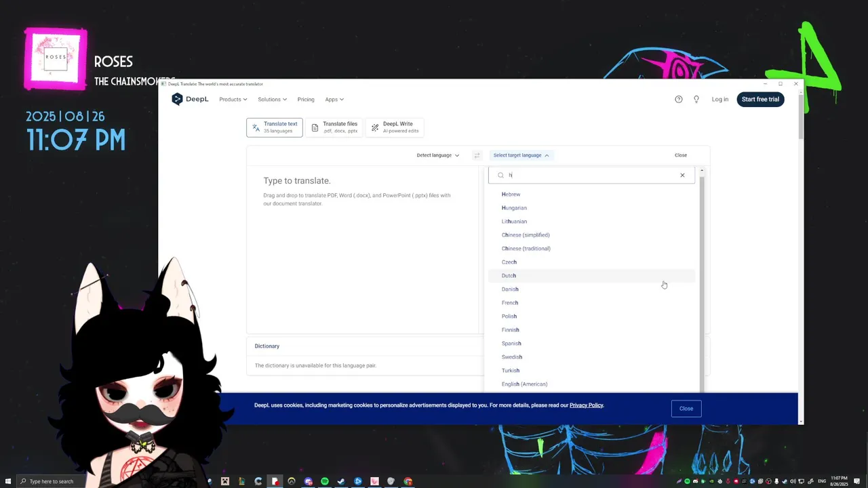The height and width of the screenshot is (488, 868).
Task: Click the language search input field
Action: tap(591, 176)
